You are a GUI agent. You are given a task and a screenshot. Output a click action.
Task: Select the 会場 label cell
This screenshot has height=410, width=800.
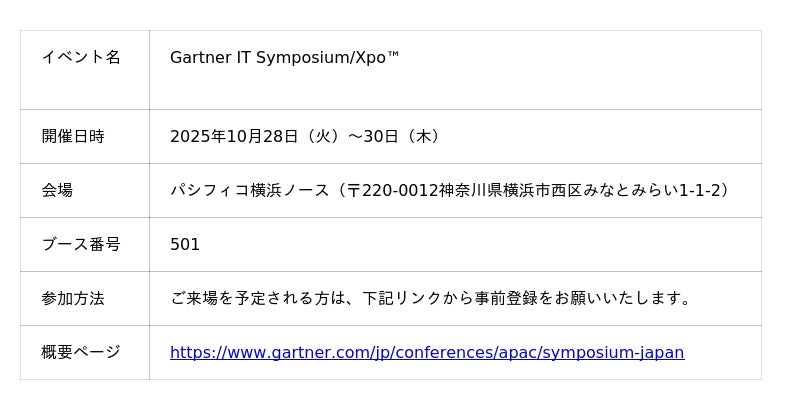pyautogui.click(x=57, y=190)
